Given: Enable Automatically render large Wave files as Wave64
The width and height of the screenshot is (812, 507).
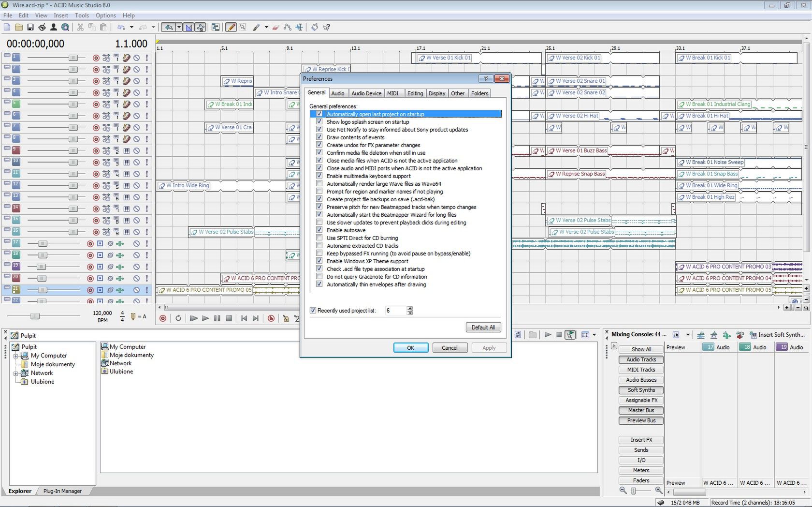Looking at the screenshot, I should pos(319,184).
